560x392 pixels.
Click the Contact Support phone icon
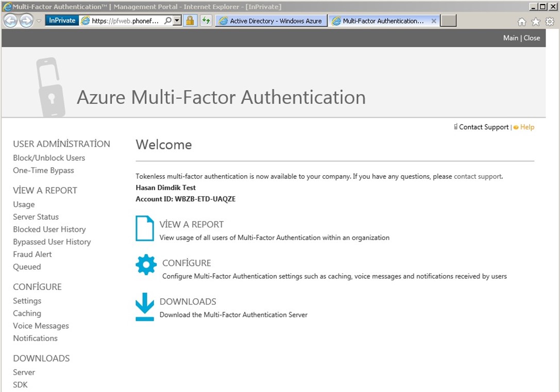[x=456, y=127]
